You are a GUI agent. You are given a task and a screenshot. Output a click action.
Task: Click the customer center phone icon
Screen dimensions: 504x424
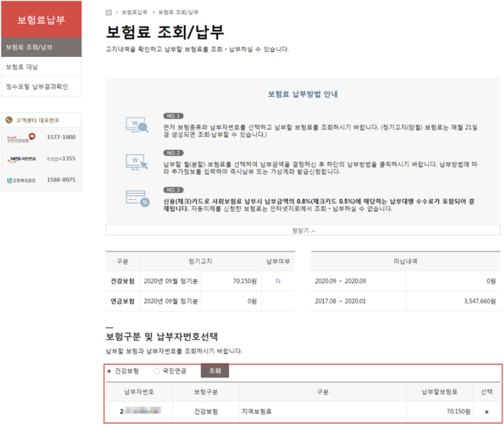point(9,120)
